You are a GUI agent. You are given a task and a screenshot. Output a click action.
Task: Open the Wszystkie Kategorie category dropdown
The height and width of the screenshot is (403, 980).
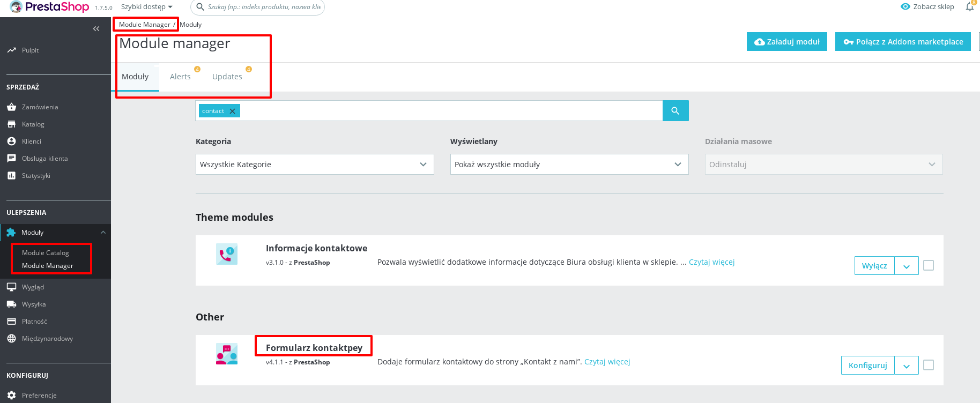315,165
